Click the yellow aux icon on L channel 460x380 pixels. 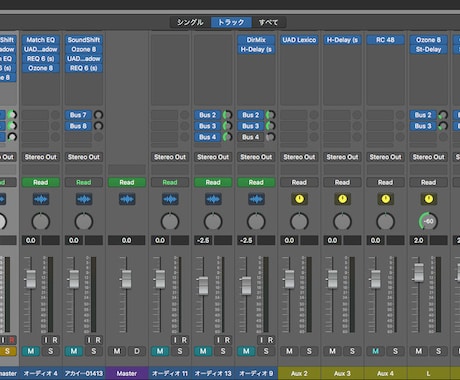point(429,199)
